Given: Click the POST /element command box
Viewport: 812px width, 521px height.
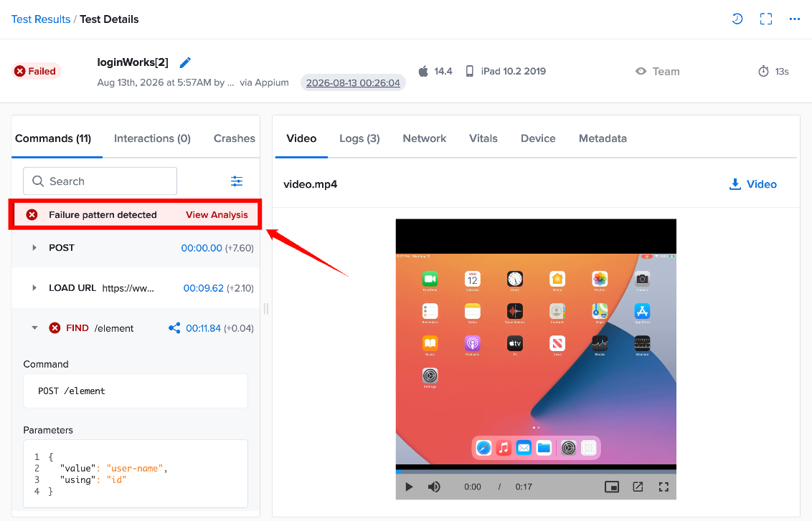Looking at the screenshot, I should pyautogui.click(x=136, y=391).
